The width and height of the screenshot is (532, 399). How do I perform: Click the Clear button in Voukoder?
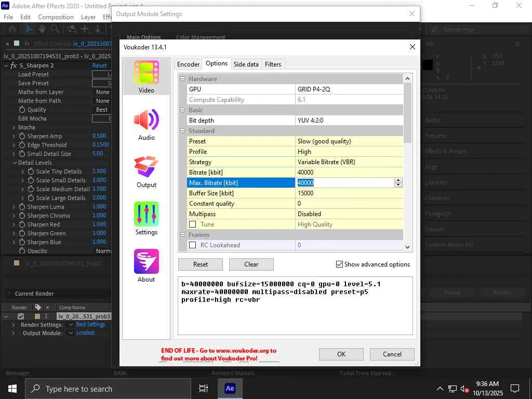(x=251, y=264)
